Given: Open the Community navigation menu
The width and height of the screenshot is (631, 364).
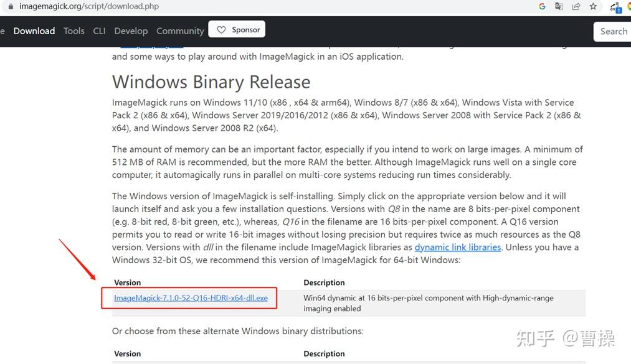Looking at the screenshot, I should [180, 31].
